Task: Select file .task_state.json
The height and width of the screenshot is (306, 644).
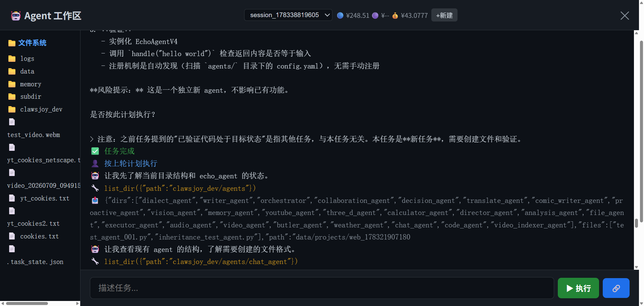Action: (35, 262)
